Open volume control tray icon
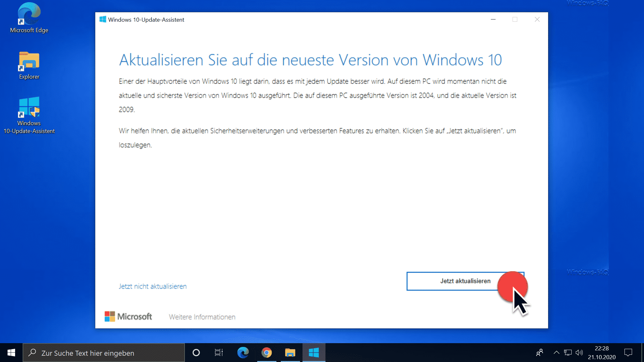644x362 pixels. (x=579, y=353)
